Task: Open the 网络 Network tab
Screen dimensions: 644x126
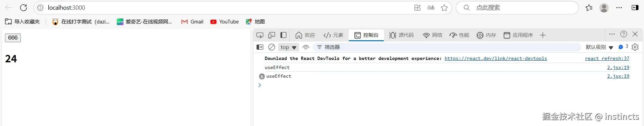Action: pos(433,35)
